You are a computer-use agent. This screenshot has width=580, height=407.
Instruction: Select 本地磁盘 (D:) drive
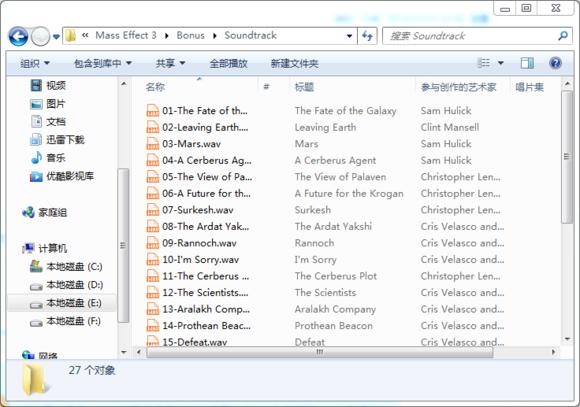(x=67, y=285)
